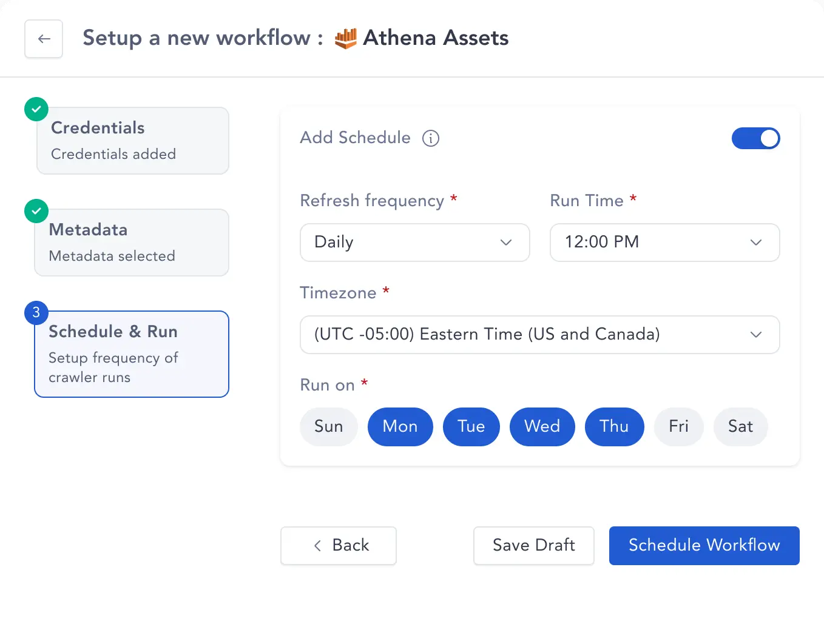Open the Timezone Eastern Time dropdown
Screen dimensions: 824x644
pos(540,335)
